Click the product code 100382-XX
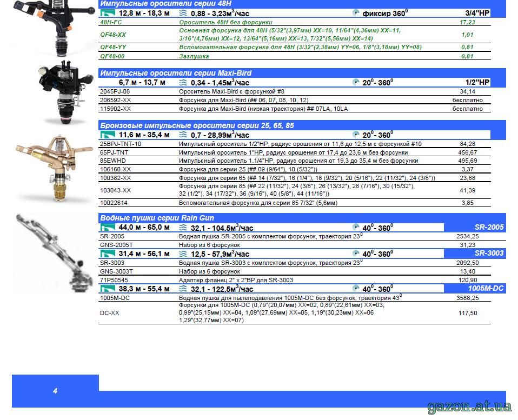The height and width of the screenshot is (420, 518). pos(115,178)
